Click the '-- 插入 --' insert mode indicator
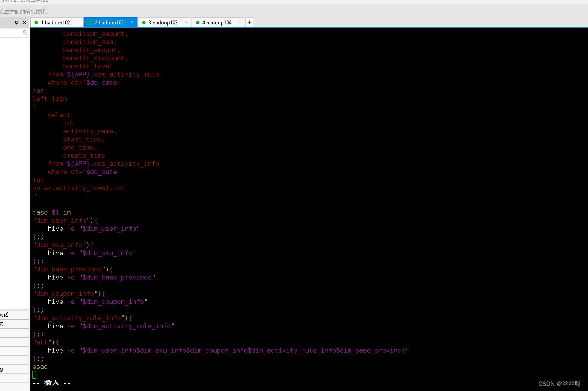Viewport: 588px width, 391px height. (52, 383)
